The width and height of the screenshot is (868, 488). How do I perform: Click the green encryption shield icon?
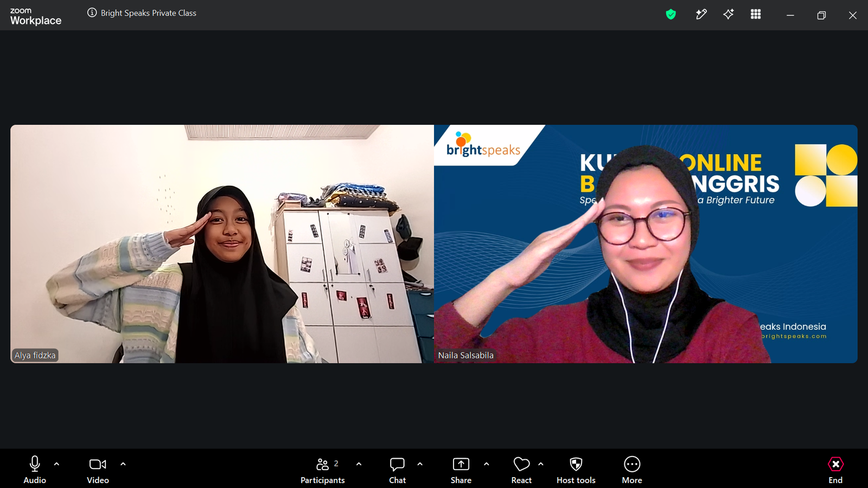pyautogui.click(x=671, y=15)
